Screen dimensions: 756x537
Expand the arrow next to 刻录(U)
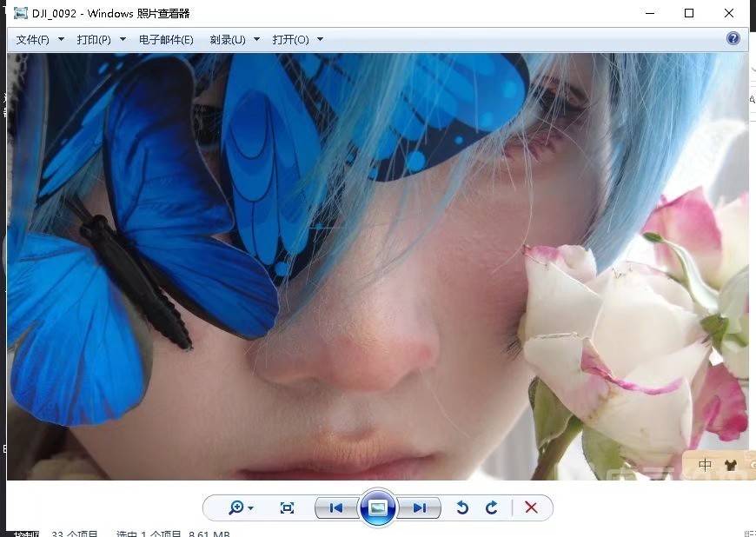(257, 39)
